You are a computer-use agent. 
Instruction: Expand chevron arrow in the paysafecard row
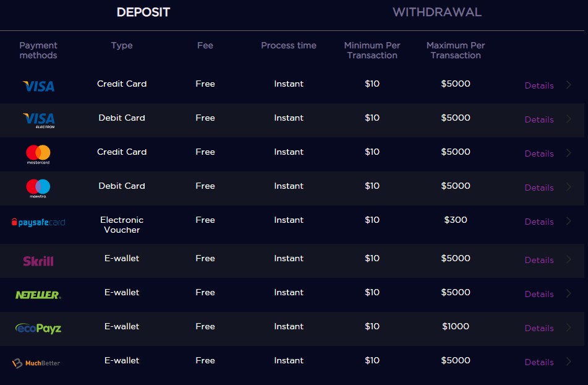point(569,221)
